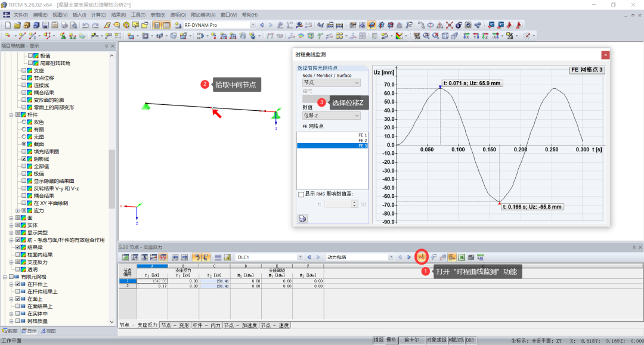Open the time course monitor in table toolbar
The height and width of the screenshot is (345, 644).
421,257
